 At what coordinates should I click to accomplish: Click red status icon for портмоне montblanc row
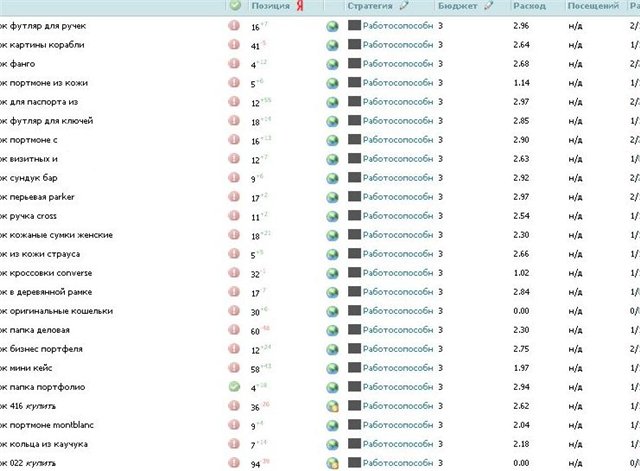[x=234, y=424]
